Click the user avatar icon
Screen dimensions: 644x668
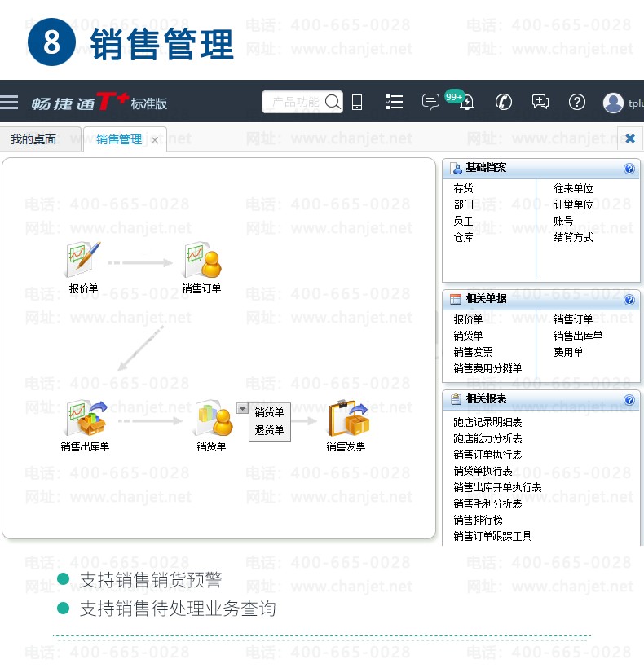[613, 103]
